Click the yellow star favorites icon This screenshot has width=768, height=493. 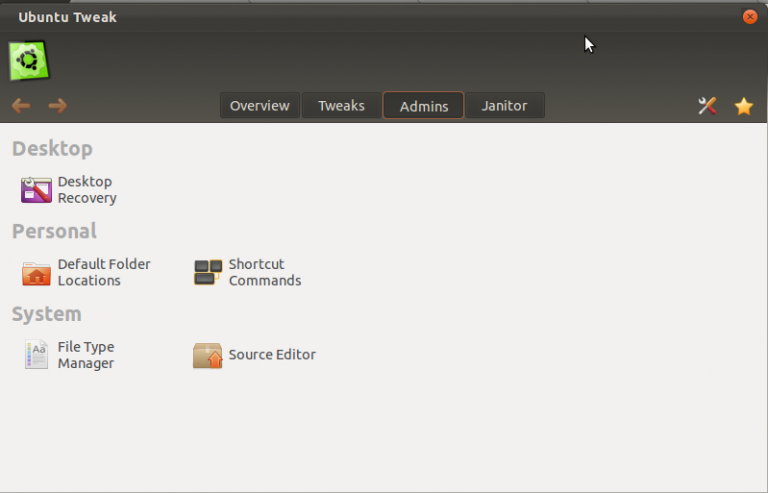[744, 106]
